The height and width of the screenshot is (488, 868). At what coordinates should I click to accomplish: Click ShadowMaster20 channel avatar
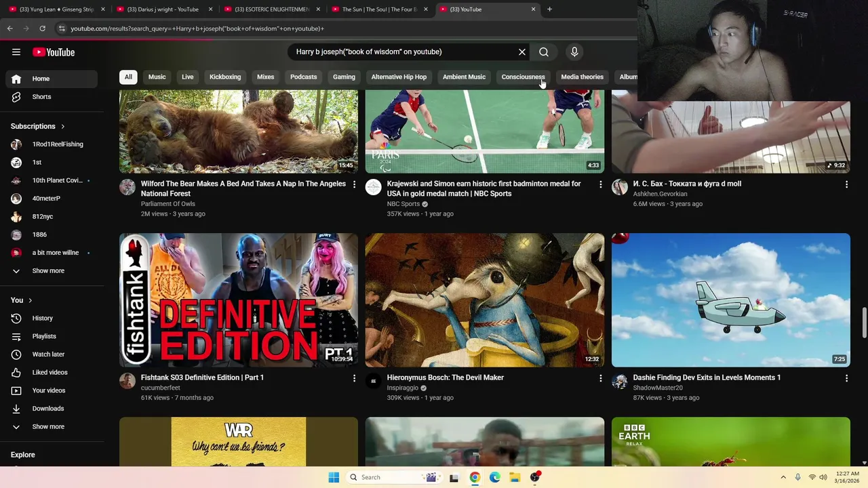[x=620, y=381]
